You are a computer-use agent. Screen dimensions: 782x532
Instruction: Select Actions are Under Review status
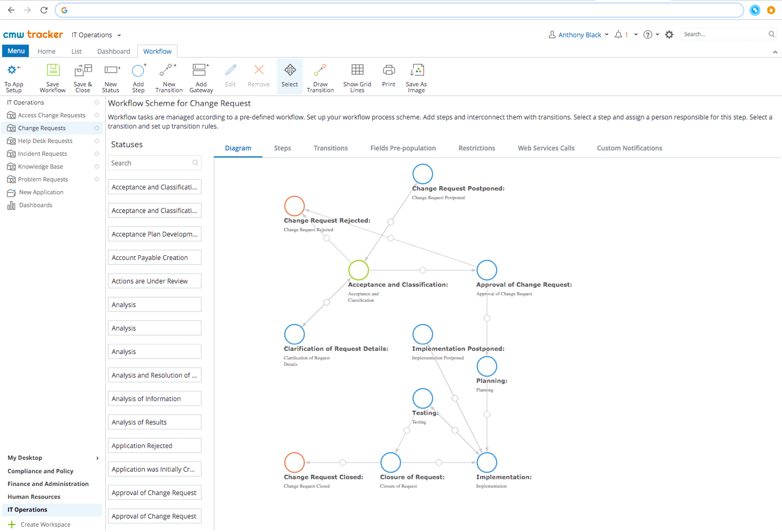click(155, 281)
